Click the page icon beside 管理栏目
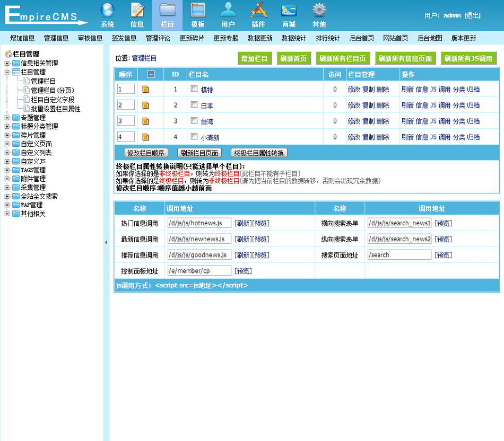The image size is (504, 441). [27, 81]
